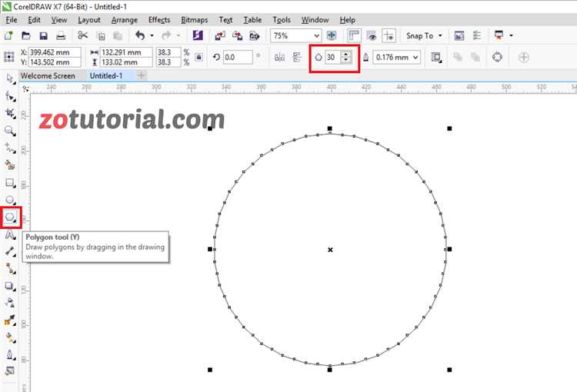Click the rotation angle input field
Image resolution: width=577 pixels, height=392 pixels.
click(x=238, y=58)
